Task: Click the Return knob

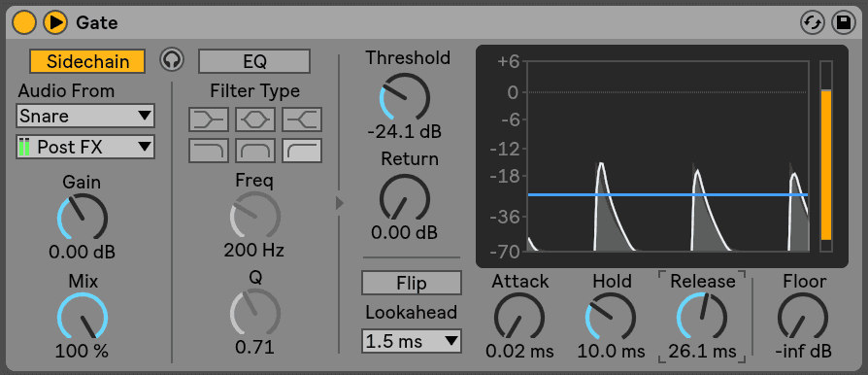Action: [404, 198]
